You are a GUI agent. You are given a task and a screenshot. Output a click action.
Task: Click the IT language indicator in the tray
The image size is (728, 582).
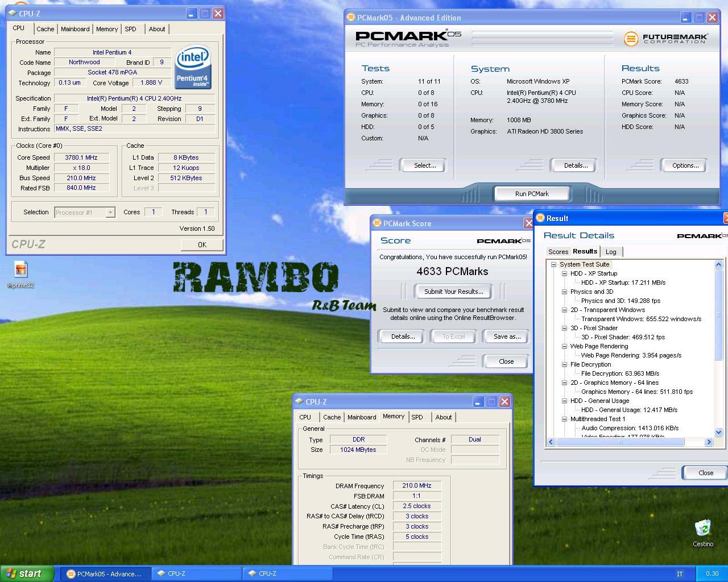680,573
